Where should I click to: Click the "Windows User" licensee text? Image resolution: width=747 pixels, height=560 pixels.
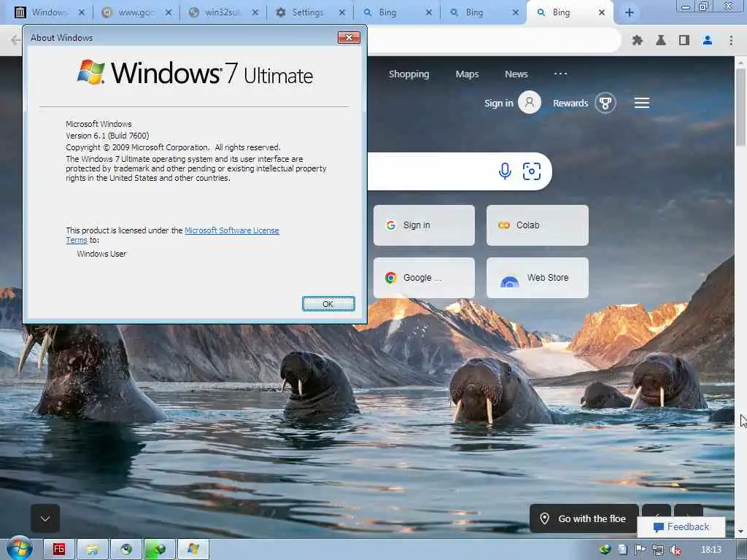click(101, 254)
